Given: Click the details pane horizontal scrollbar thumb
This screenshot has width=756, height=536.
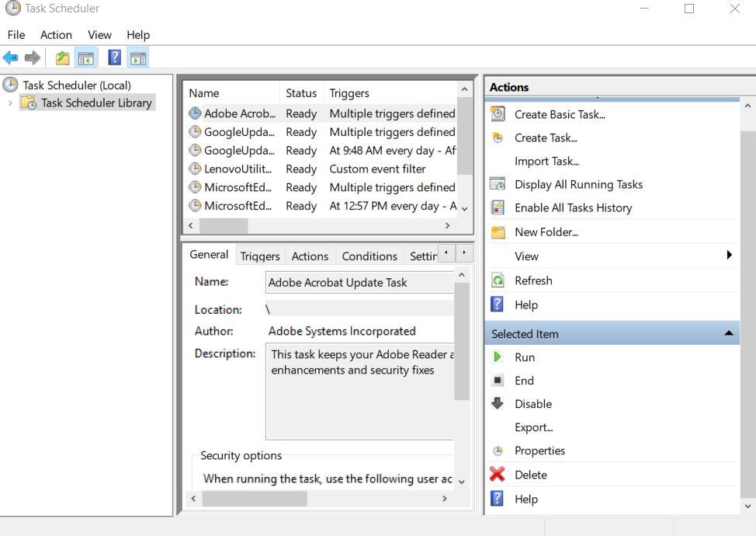Looking at the screenshot, I should (255, 499).
